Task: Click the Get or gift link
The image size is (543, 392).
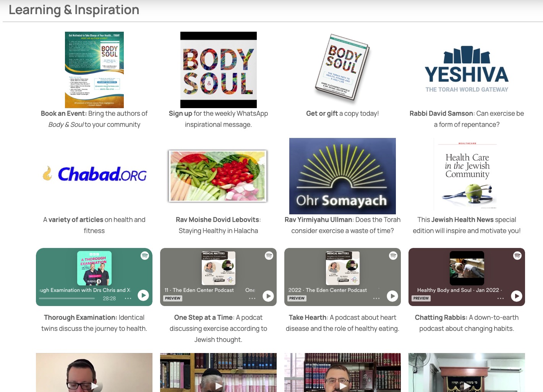Action: coord(322,113)
